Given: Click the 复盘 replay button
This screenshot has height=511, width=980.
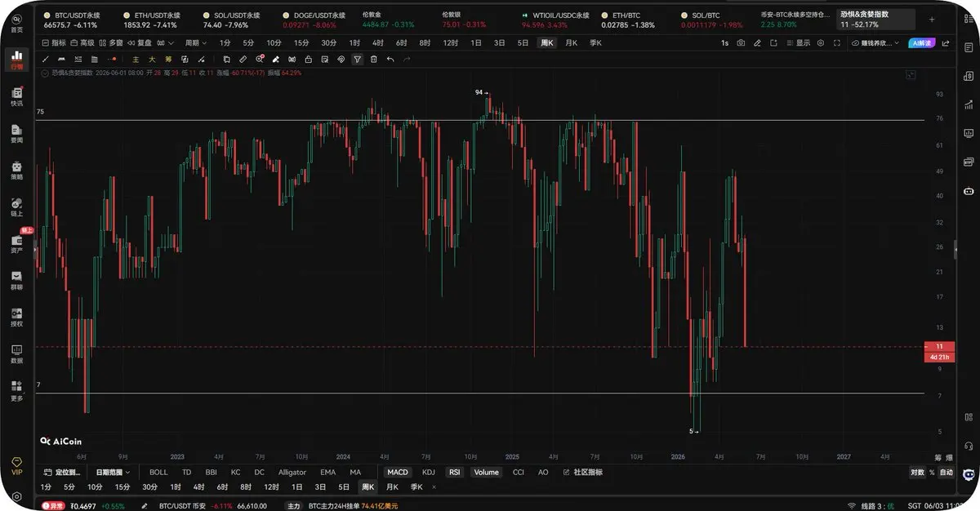Looking at the screenshot, I should click(x=140, y=43).
